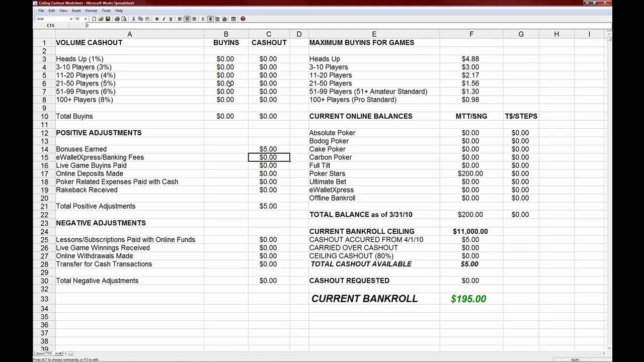Click the zoom in plus button
644x362 pixels.
tap(60, 353)
